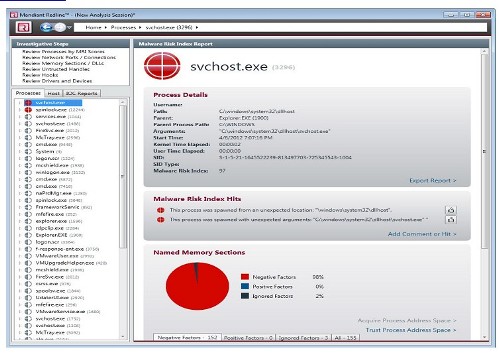
Task: Click the icon beside FrameworkService
Action: [x=28, y=207]
